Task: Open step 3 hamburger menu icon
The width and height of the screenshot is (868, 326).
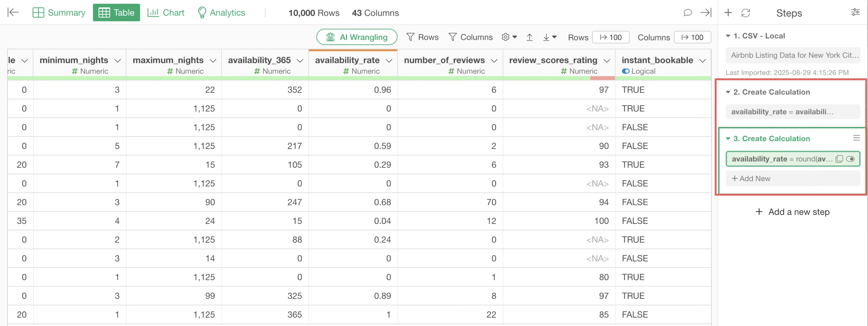Action: coord(856,138)
